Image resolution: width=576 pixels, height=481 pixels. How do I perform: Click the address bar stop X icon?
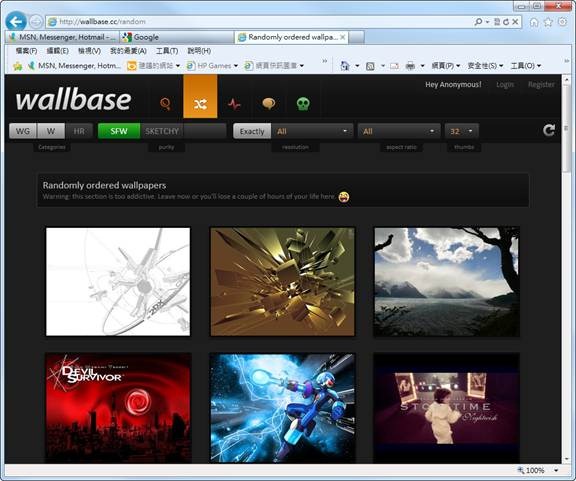coord(515,22)
